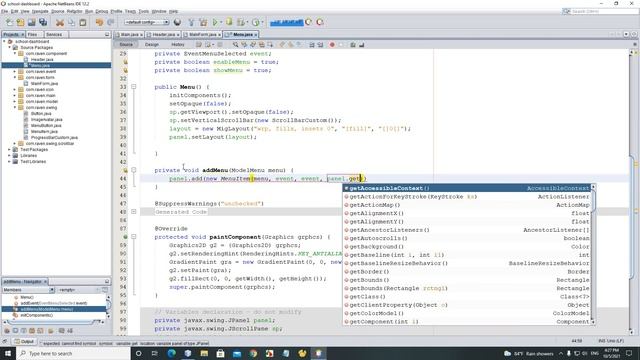Open Chrome from the taskbar
640x360 pixels.
(x=253, y=353)
